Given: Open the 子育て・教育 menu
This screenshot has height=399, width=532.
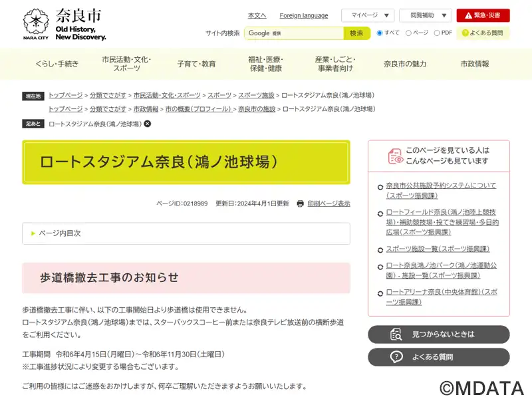Looking at the screenshot, I should [x=196, y=64].
